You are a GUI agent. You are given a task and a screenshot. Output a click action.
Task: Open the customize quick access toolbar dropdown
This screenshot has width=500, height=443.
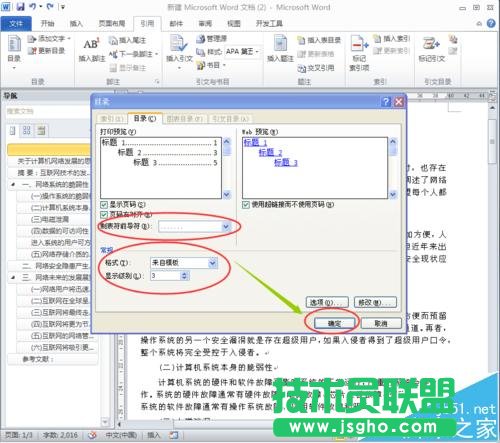pos(63,6)
